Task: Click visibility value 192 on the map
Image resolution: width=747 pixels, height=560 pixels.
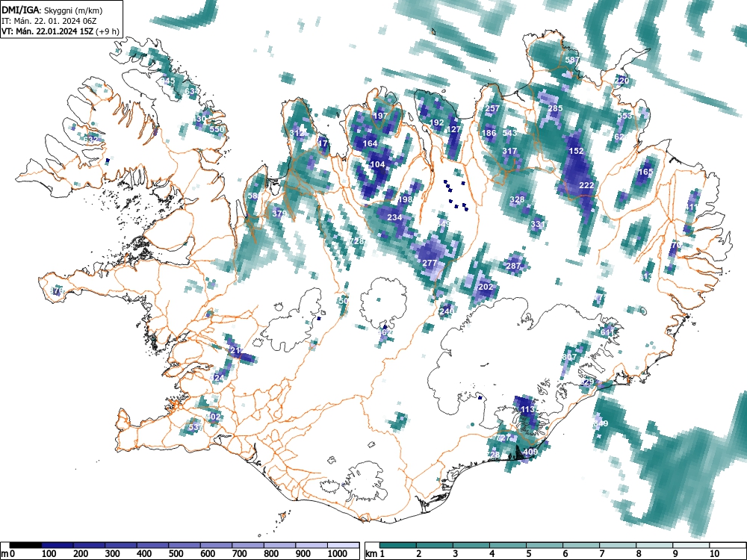Action: pos(436,122)
